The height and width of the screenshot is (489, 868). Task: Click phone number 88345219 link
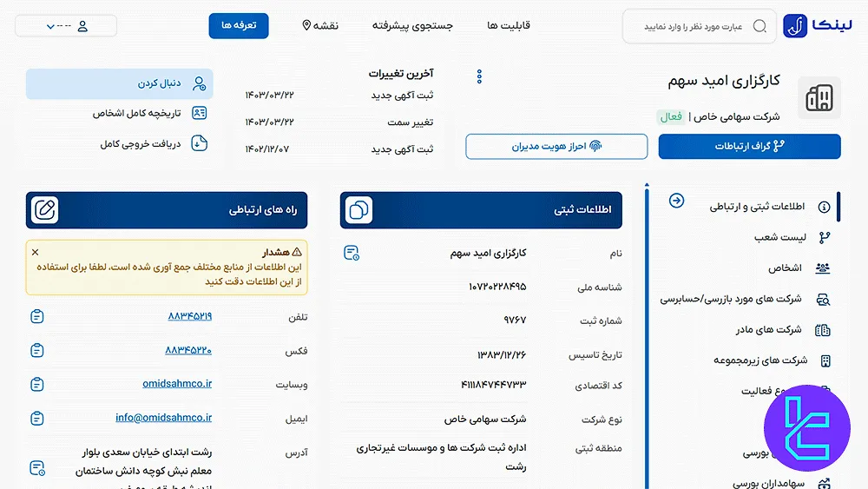point(190,315)
